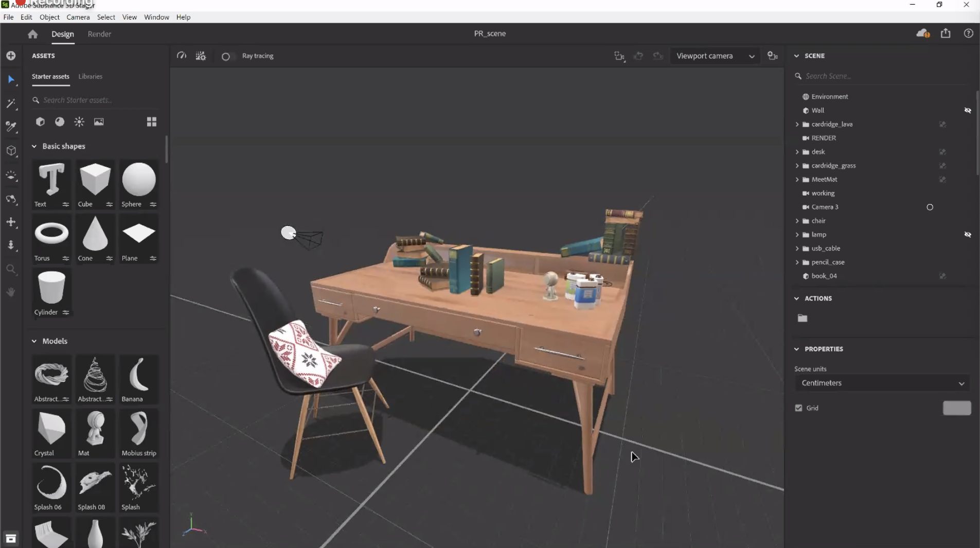Image resolution: width=980 pixels, height=548 pixels.
Task: Filter starter assets by images icon
Action: click(x=99, y=122)
